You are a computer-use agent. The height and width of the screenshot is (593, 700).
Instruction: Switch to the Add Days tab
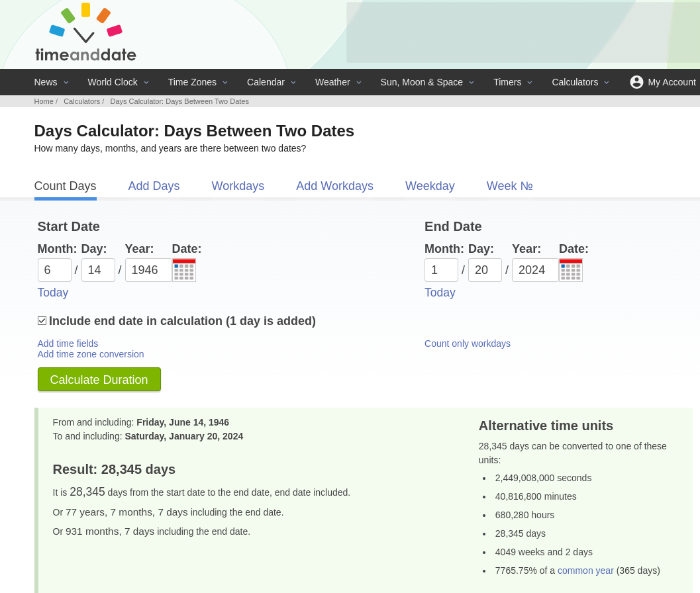coord(154,185)
